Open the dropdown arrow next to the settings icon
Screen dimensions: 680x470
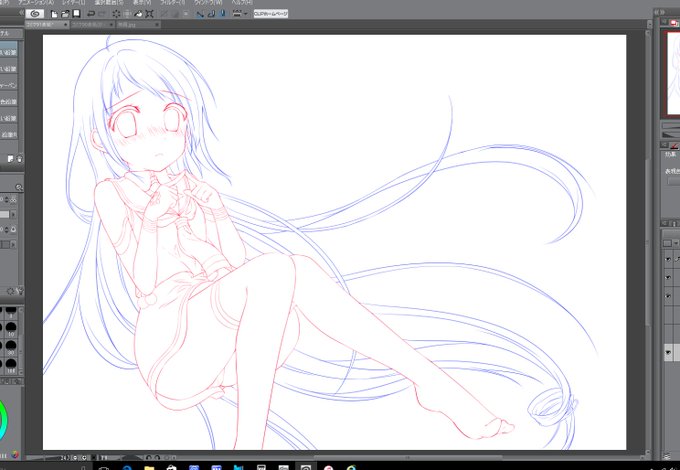[245, 14]
